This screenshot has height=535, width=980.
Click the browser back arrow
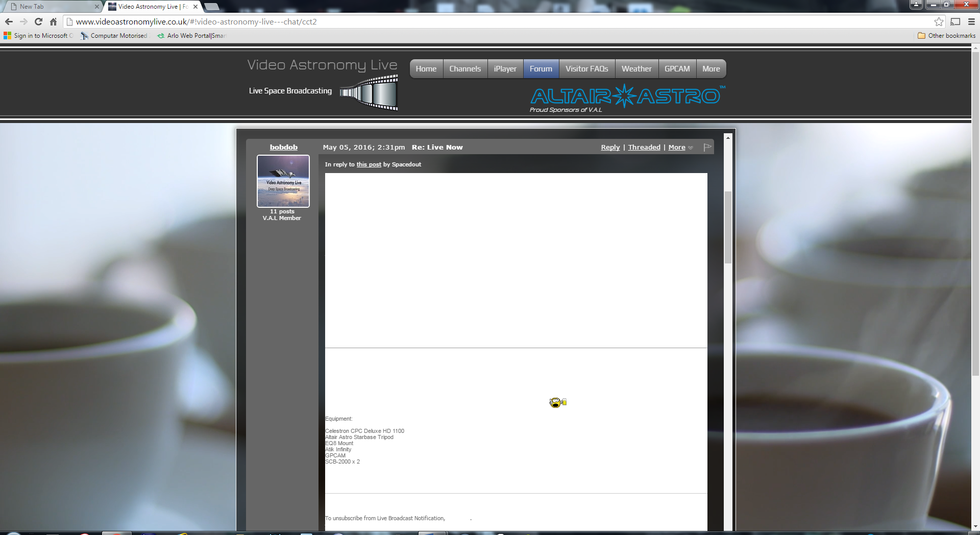click(9, 21)
